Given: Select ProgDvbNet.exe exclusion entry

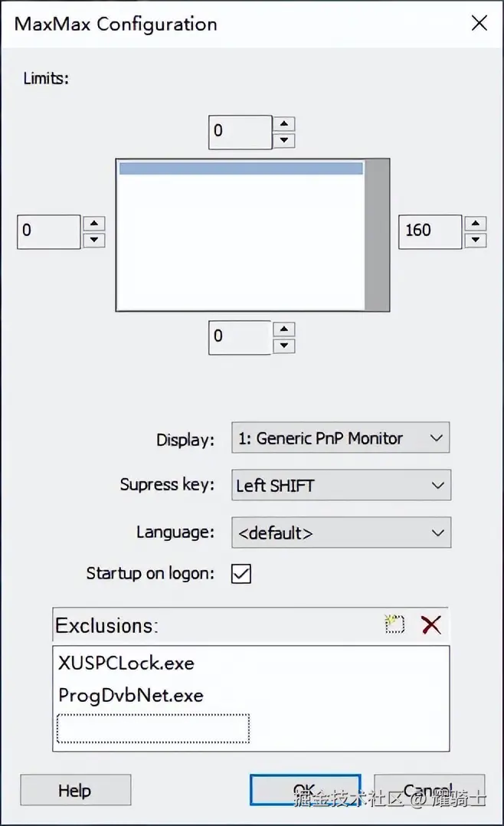Looking at the screenshot, I should (x=131, y=696).
